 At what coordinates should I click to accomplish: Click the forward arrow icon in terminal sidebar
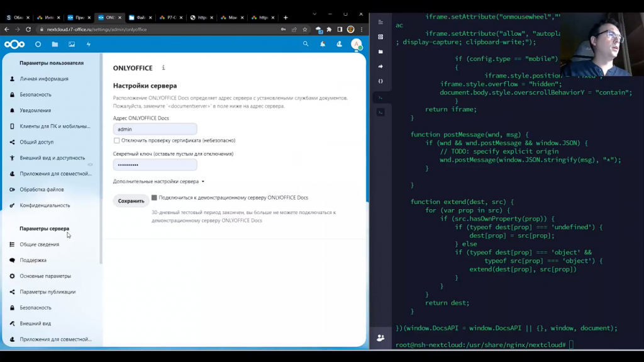380,66
